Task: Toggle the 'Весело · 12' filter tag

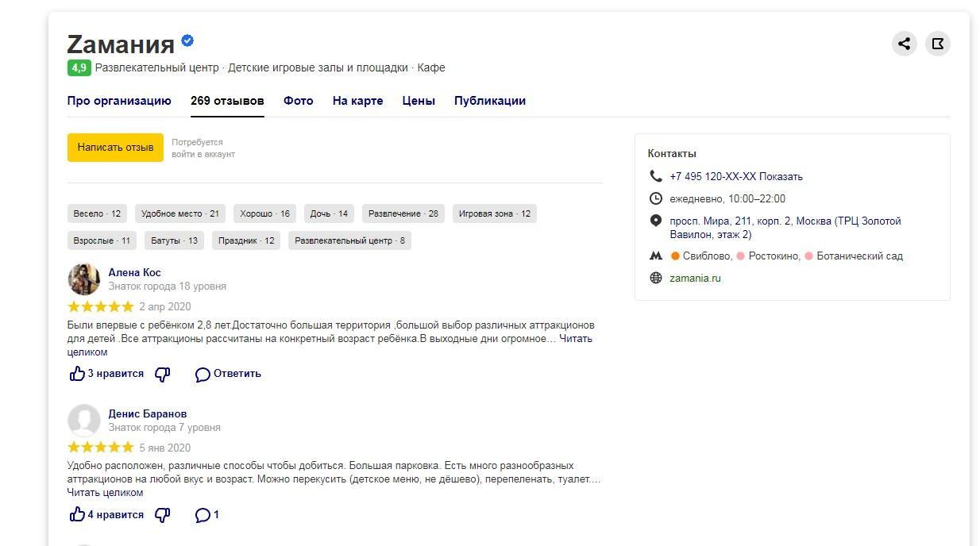Action: (x=97, y=213)
